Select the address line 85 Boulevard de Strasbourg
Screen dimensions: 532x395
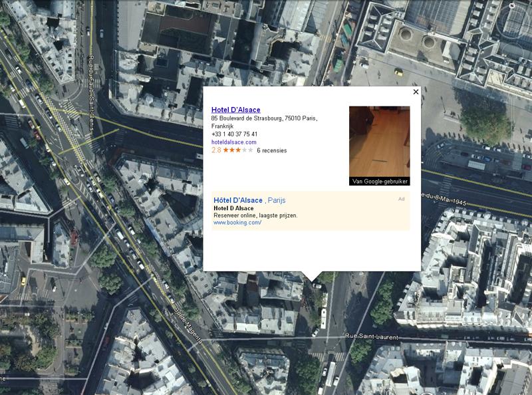pyautogui.click(x=264, y=118)
